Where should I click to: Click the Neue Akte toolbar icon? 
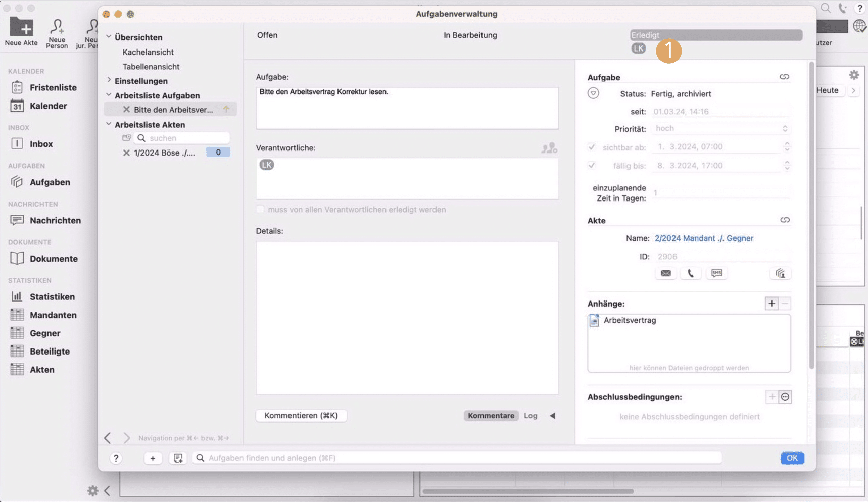(x=21, y=32)
